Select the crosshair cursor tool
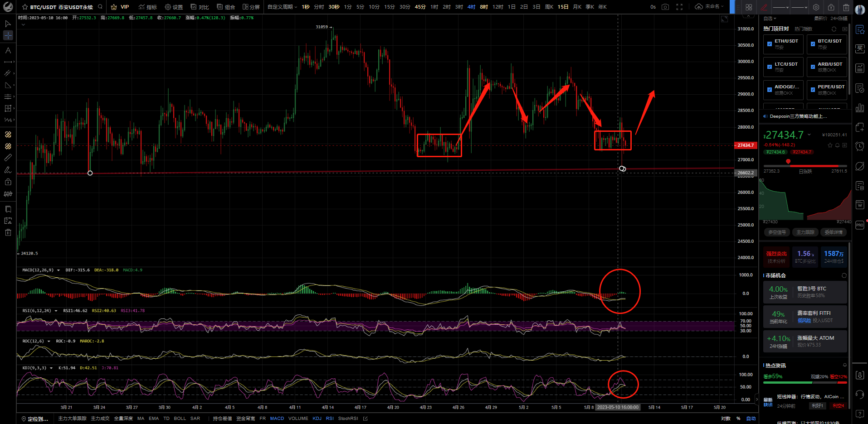 [8, 35]
